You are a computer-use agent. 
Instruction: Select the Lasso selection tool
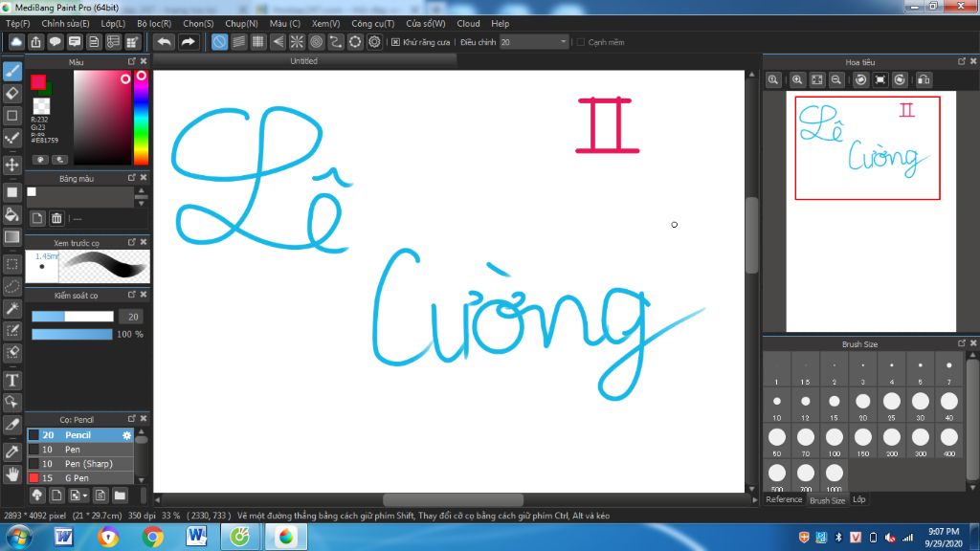[11, 286]
